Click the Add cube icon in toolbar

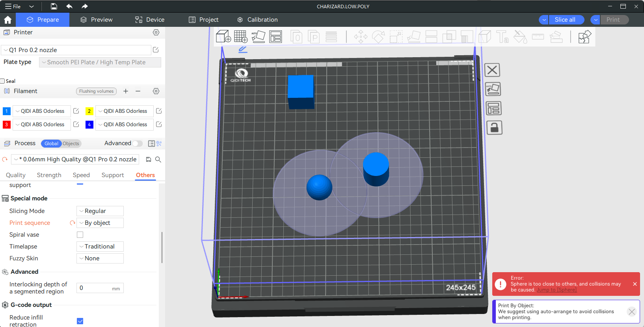223,37
